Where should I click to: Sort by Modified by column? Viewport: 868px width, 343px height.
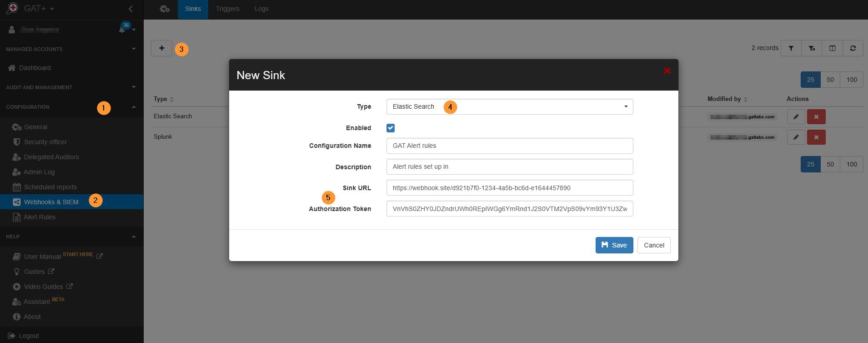pos(728,99)
